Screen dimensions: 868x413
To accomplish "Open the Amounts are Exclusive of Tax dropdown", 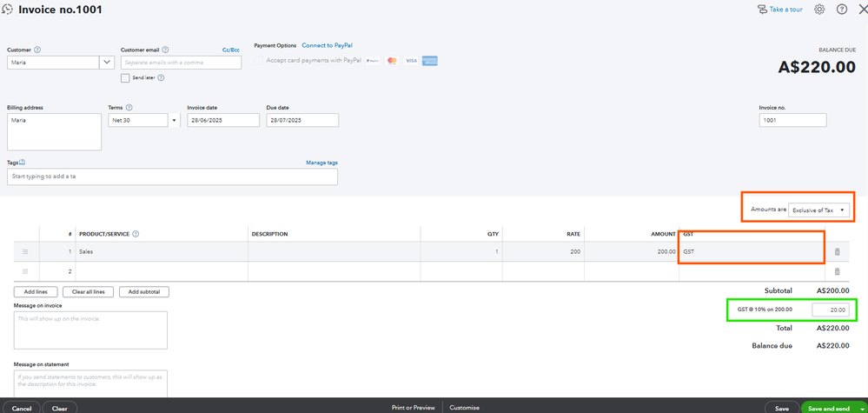I will click(818, 210).
